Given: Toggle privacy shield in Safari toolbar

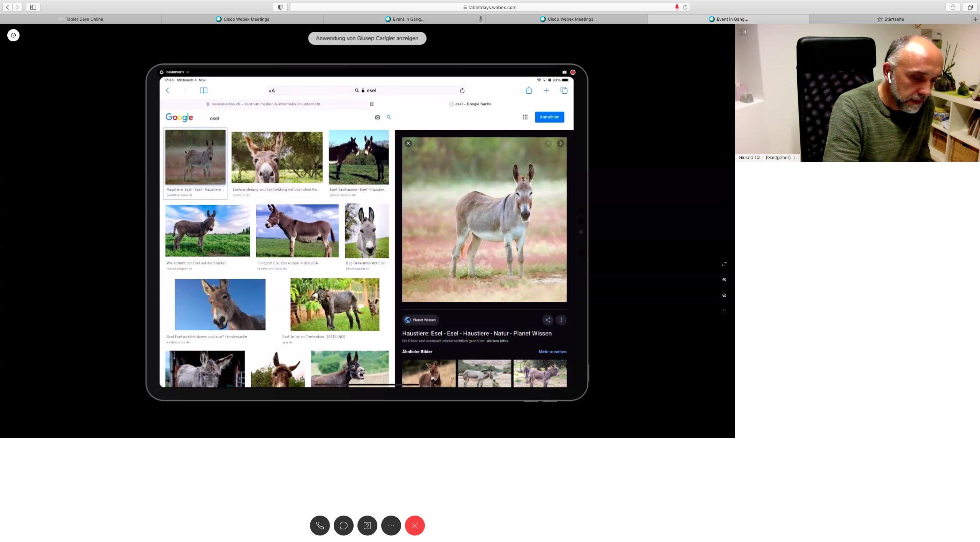Looking at the screenshot, I should [280, 7].
